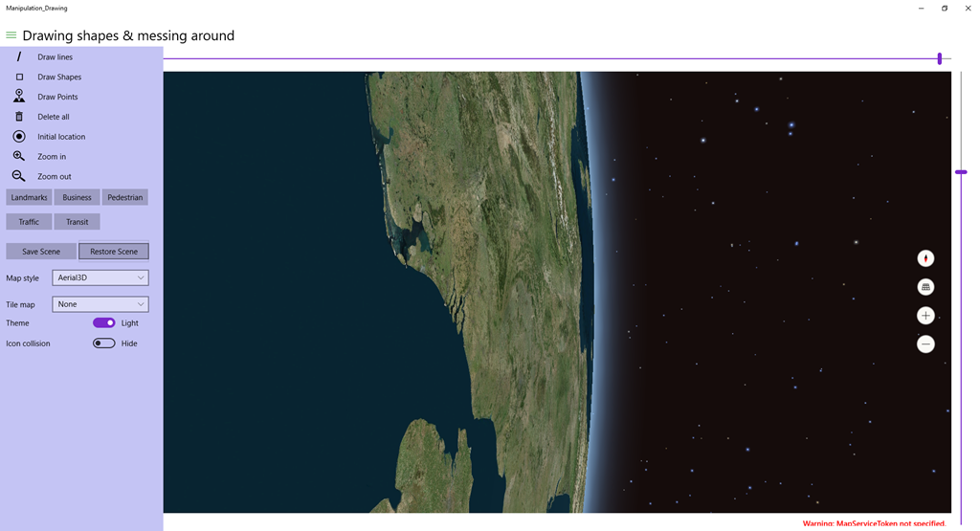The image size is (980, 531).
Task: Open the hamburger menu icon
Action: pyautogui.click(x=11, y=35)
